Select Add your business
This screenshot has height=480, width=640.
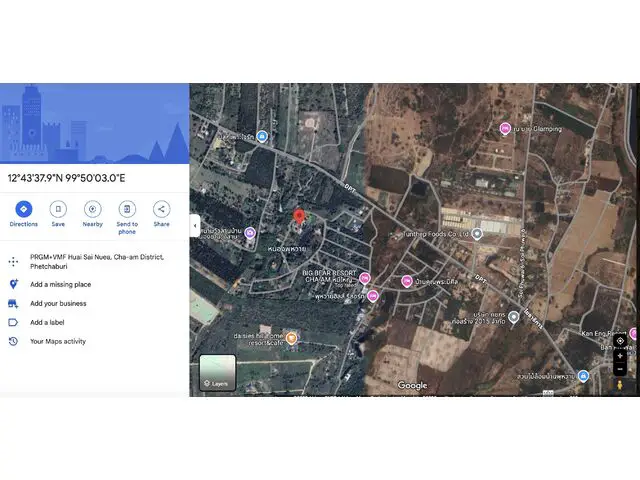pos(58,303)
